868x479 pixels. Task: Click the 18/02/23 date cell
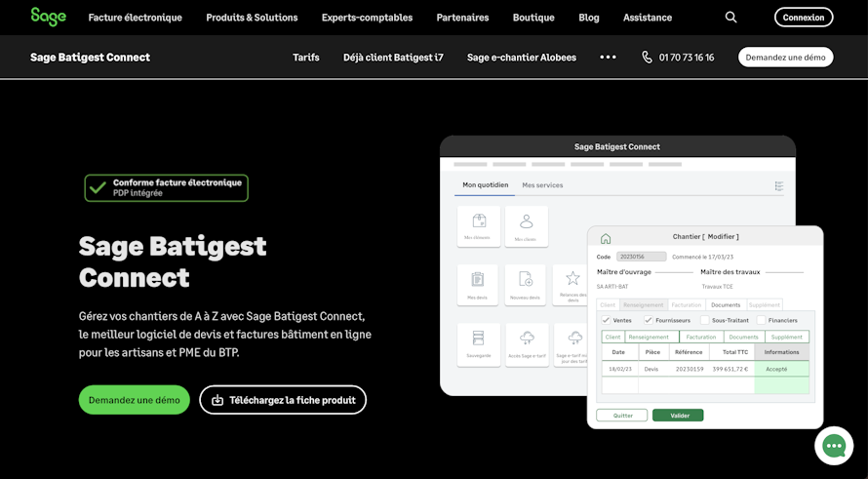tap(620, 369)
